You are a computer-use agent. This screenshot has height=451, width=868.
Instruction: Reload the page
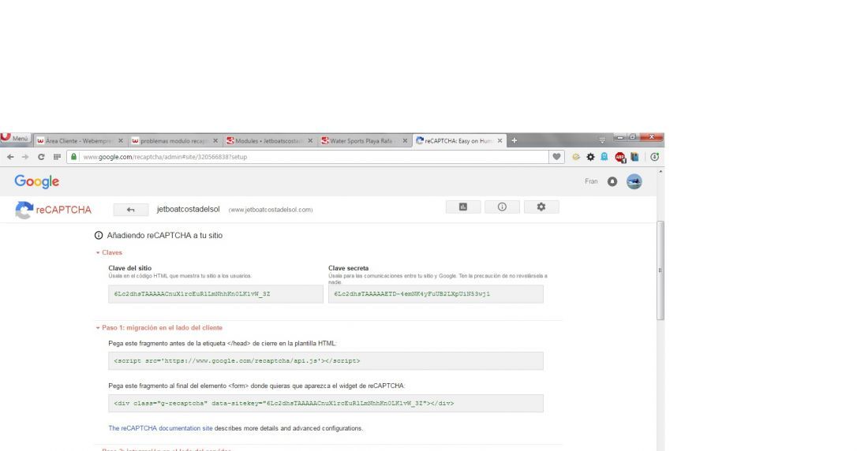click(41, 157)
